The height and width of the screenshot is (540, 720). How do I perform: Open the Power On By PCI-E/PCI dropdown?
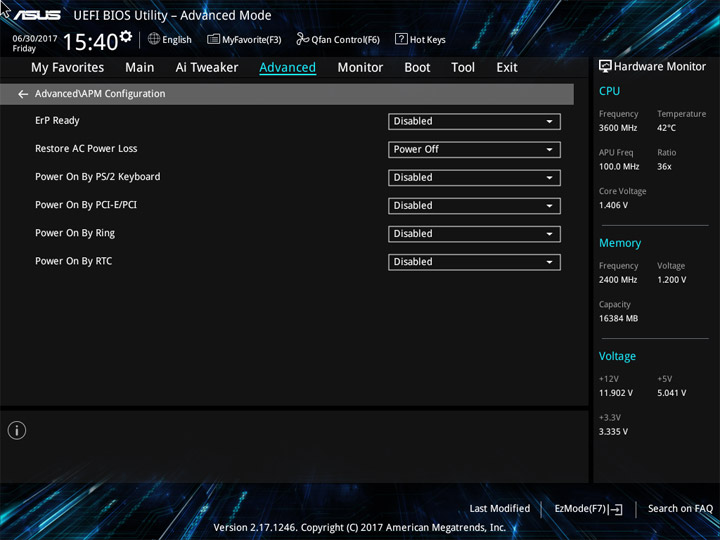point(474,206)
